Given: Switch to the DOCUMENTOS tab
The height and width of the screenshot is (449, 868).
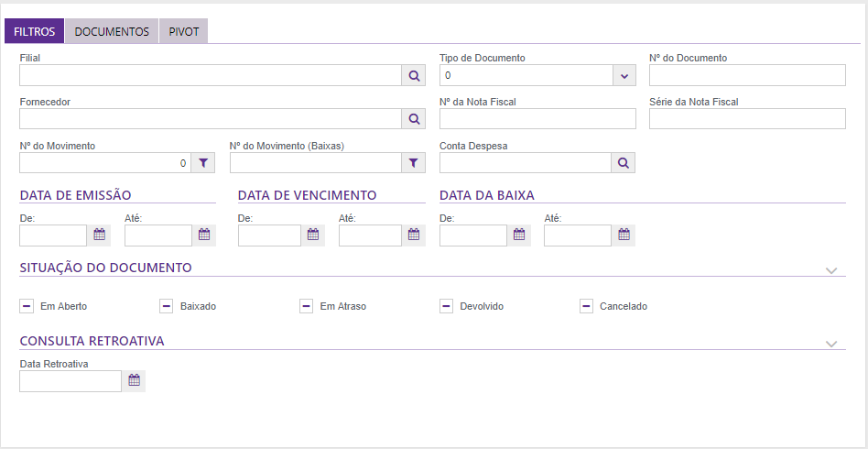Looking at the screenshot, I should (x=112, y=31).
